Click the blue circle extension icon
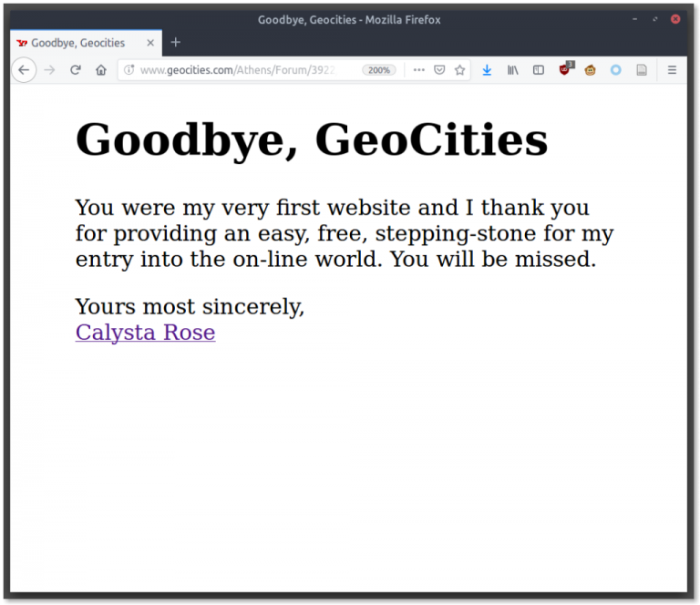This screenshot has height=605, width=700. pyautogui.click(x=616, y=70)
